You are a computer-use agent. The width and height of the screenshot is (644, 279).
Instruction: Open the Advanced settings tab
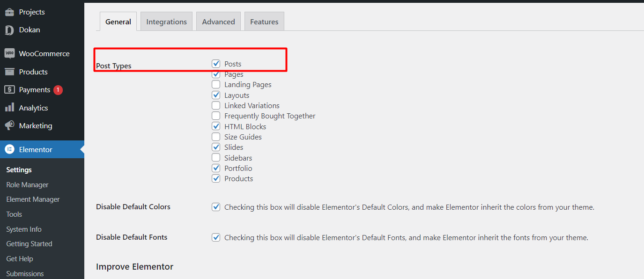pos(218,22)
